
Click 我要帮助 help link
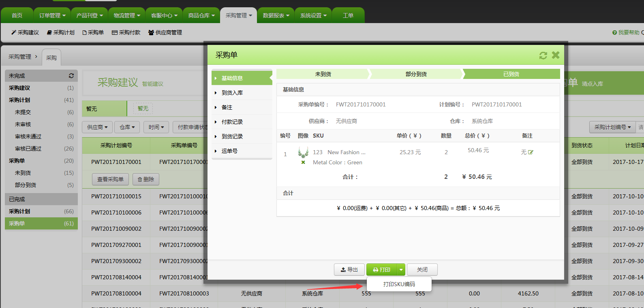626,32
